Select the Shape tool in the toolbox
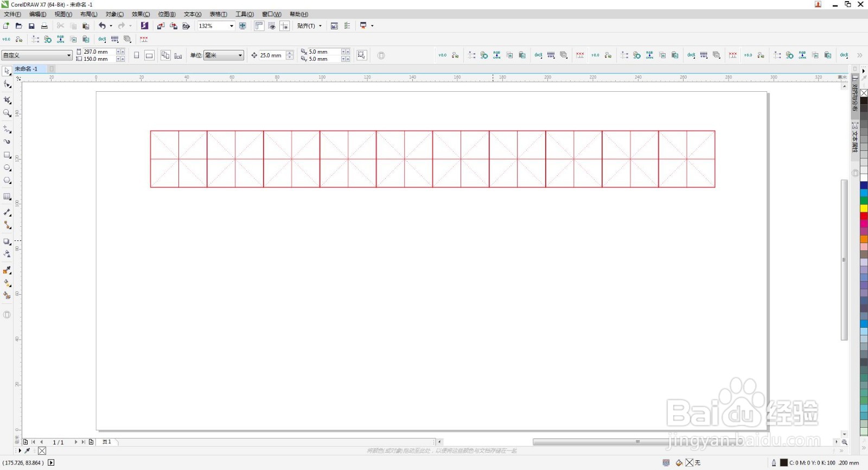The width and height of the screenshot is (868, 470). pyautogui.click(x=7, y=84)
